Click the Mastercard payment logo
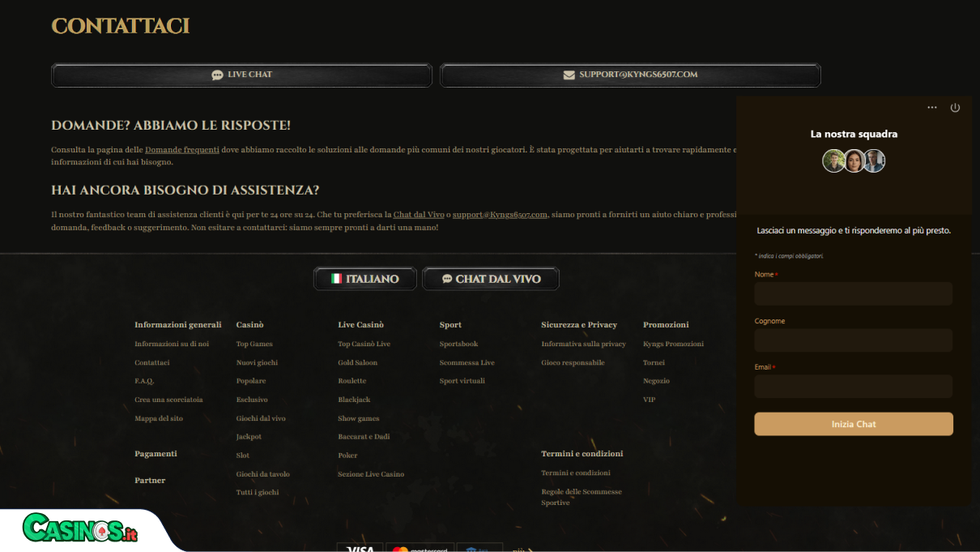 420,549
